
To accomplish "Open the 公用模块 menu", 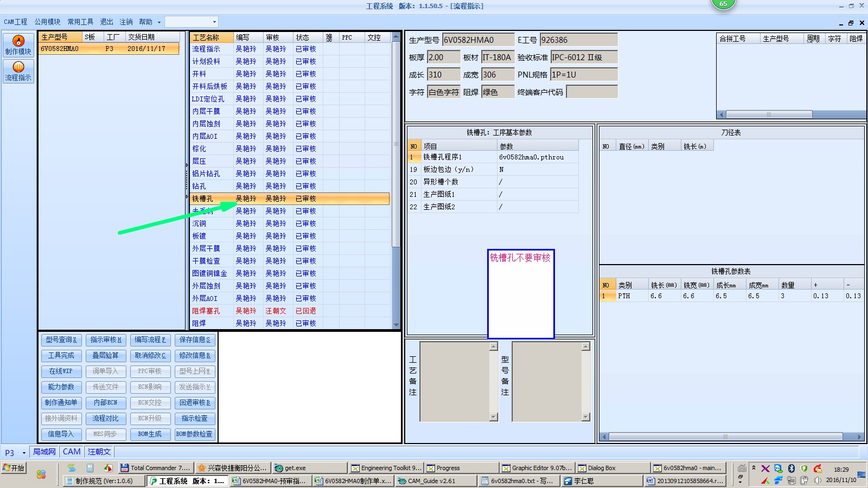I will [x=47, y=22].
